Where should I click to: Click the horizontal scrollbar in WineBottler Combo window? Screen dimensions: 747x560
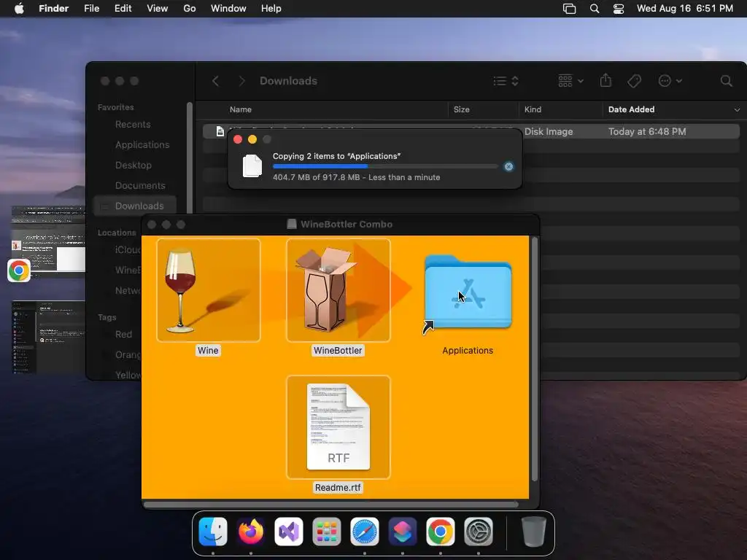pyautogui.click(x=330, y=505)
